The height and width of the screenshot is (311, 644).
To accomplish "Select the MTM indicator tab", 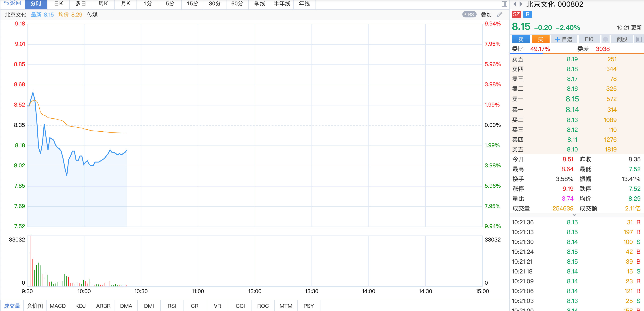I will tap(286, 306).
